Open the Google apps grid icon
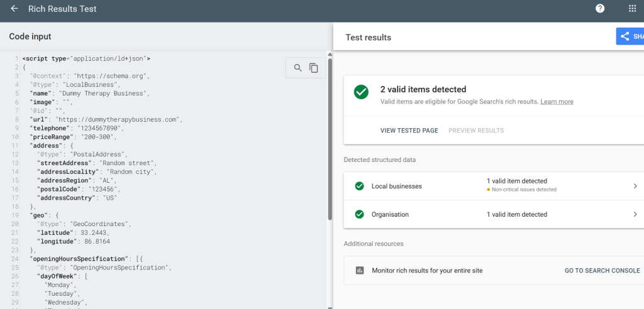This screenshot has height=309, width=644. click(x=632, y=9)
